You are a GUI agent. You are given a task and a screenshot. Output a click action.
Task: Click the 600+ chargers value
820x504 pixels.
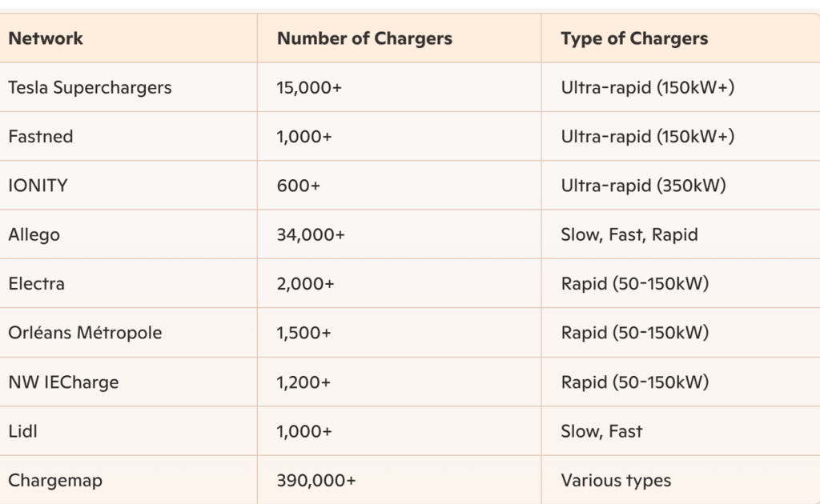(x=298, y=186)
